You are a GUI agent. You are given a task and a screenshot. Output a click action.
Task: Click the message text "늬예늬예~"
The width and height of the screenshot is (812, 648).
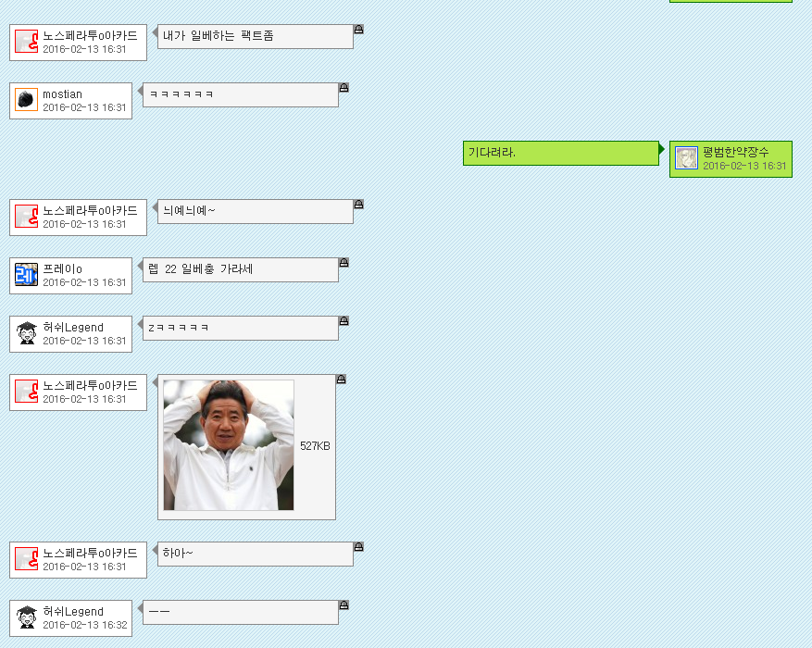[x=189, y=211]
